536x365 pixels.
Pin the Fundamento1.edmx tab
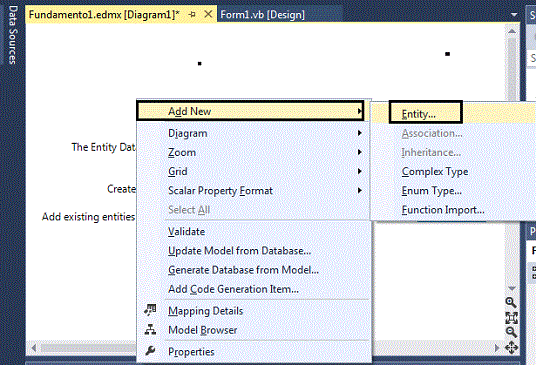pyautogui.click(x=192, y=14)
